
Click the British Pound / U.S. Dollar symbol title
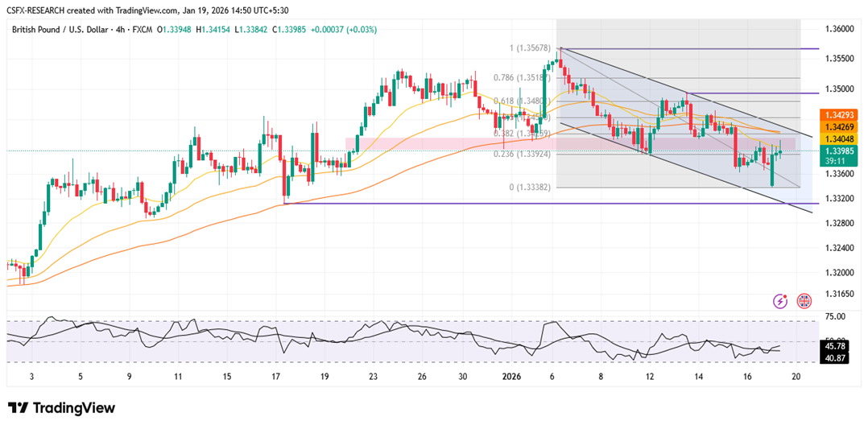[x=64, y=30]
